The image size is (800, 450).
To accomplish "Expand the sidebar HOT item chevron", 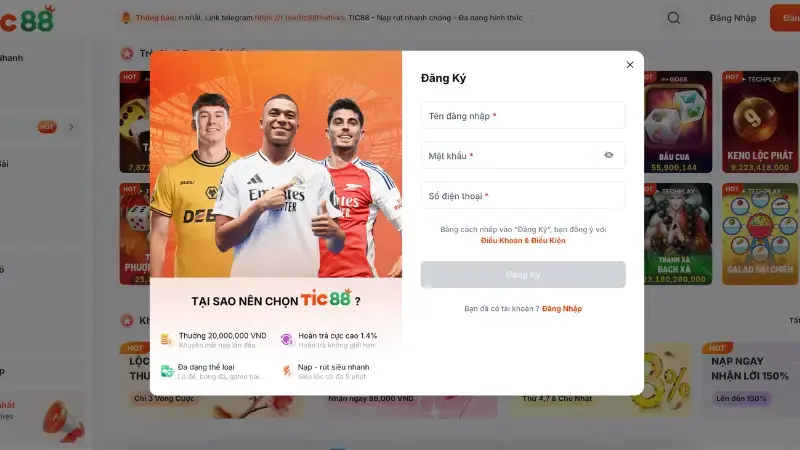I will click(x=71, y=127).
